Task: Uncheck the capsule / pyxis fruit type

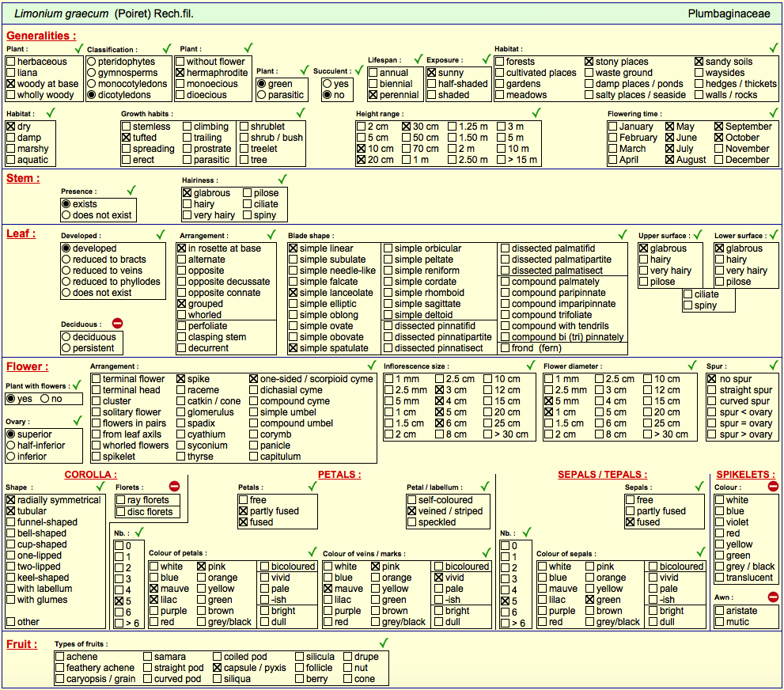Action: click(x=217, y=668)
